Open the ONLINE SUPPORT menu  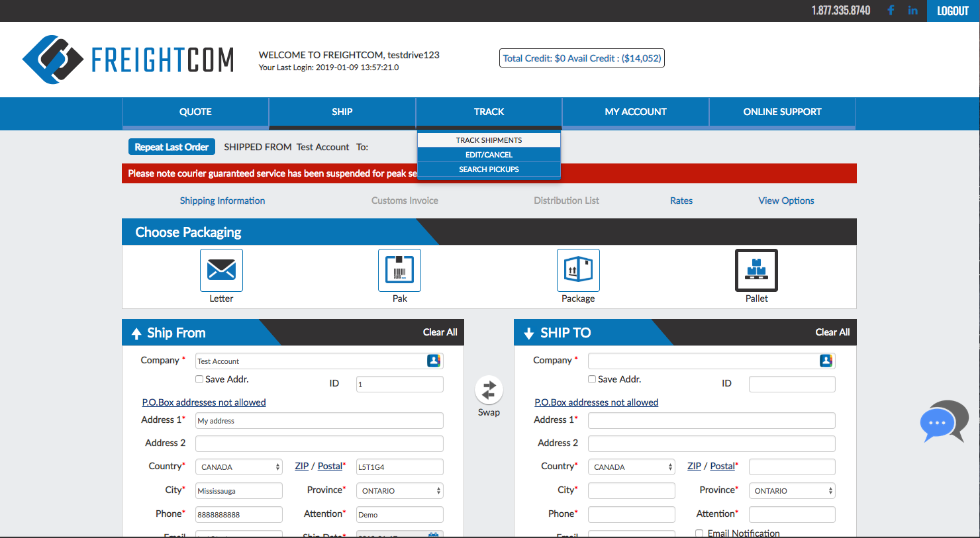click(782, 112)
